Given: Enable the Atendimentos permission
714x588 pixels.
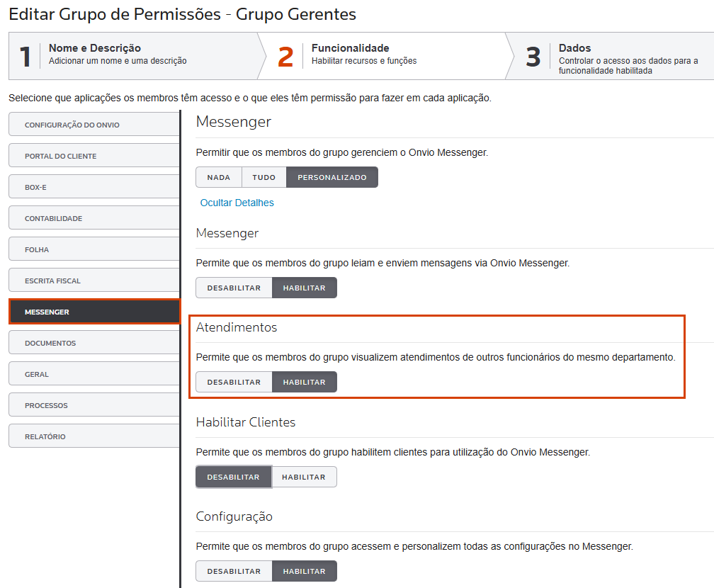Looking at the screenshot, I should pos(304,382).
